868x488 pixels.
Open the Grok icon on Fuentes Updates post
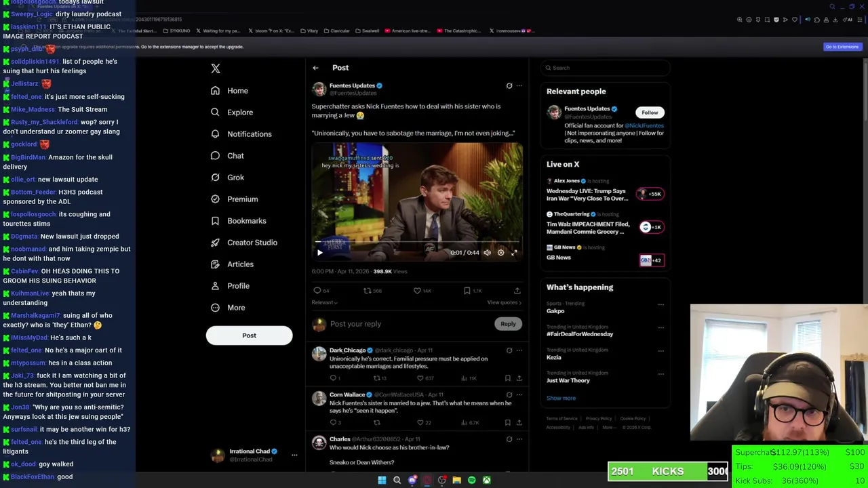(x=509, y=86)
